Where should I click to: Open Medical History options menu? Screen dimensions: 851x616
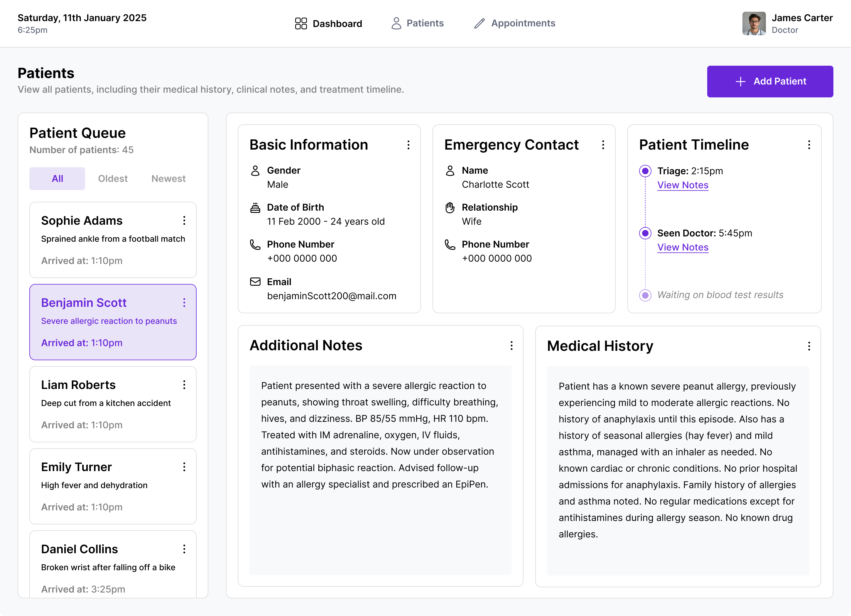809,346
